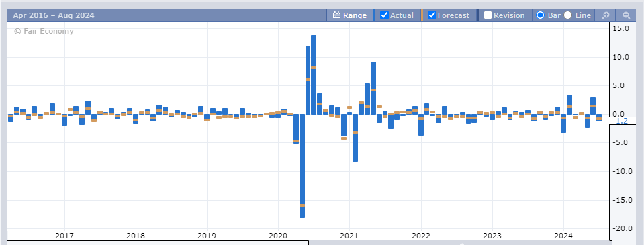Enable the Revision checkbox
Image resolution: width=644 pixels, height=245 pixels.
pos(488,15)
